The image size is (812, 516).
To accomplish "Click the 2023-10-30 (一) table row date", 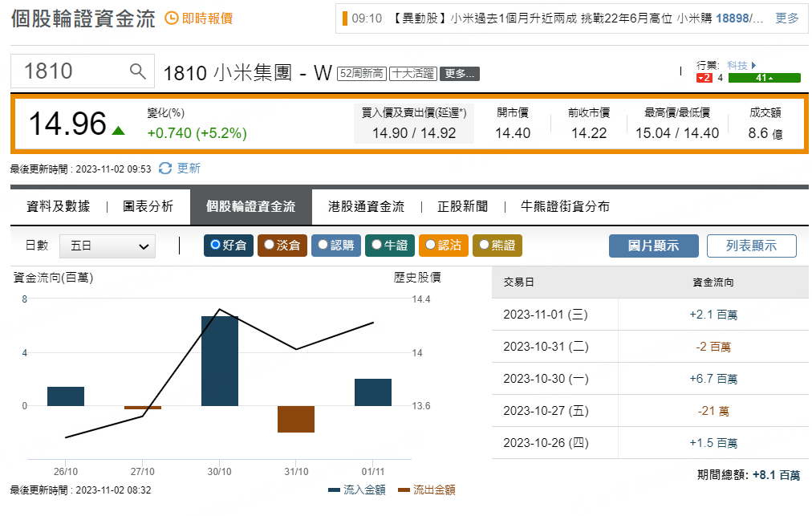I will (546, 379).
